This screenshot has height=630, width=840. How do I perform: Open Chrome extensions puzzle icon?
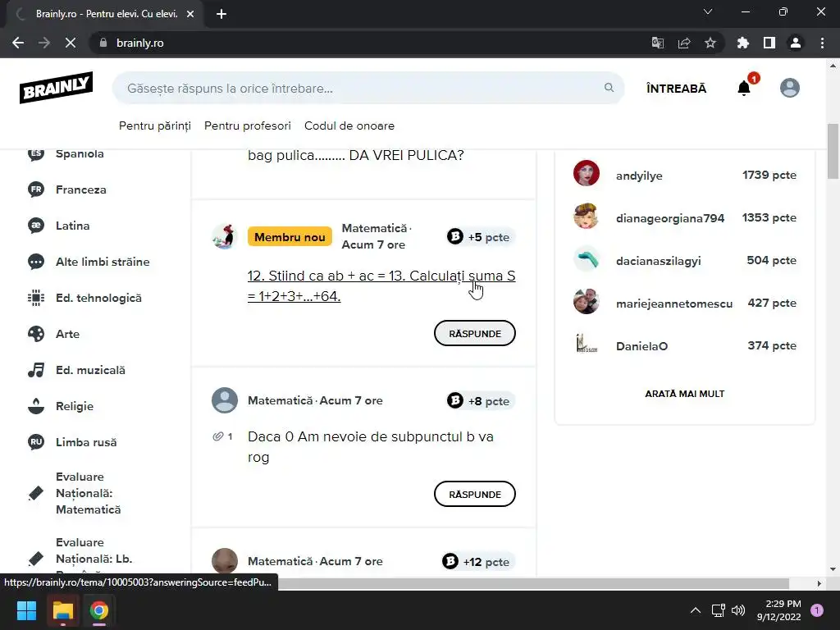tap(743, 43)
